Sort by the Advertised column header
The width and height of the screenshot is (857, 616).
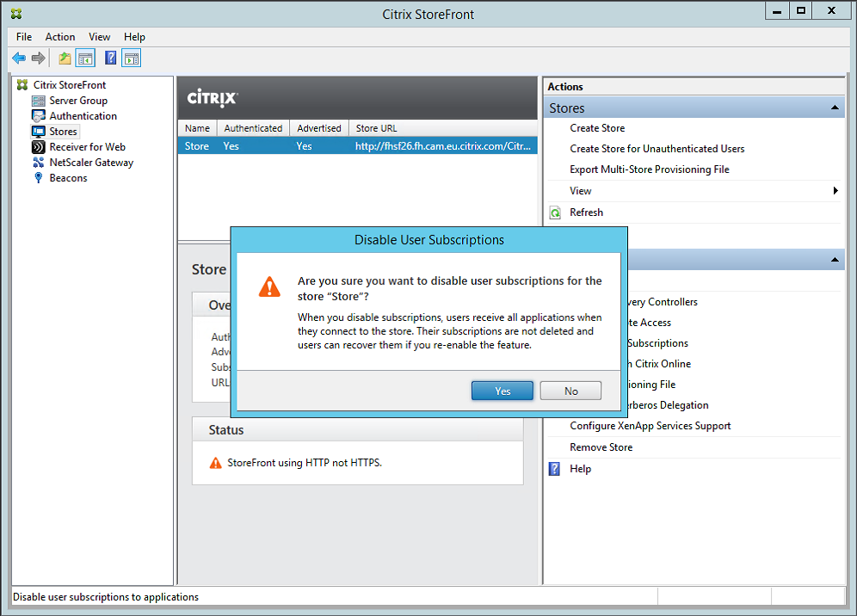(318, 128)
